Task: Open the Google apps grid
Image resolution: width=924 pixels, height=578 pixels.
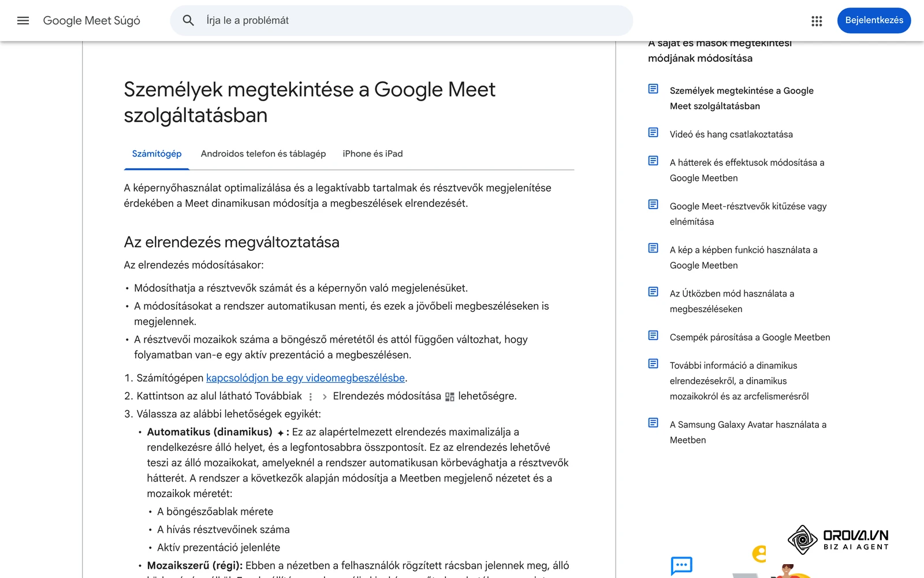Action: (817, 21)
